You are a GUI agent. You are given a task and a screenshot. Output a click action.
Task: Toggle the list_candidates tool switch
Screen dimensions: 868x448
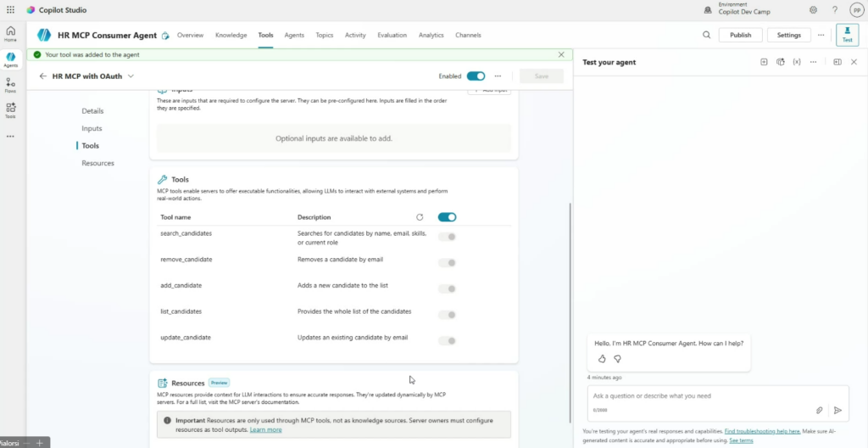447,315
